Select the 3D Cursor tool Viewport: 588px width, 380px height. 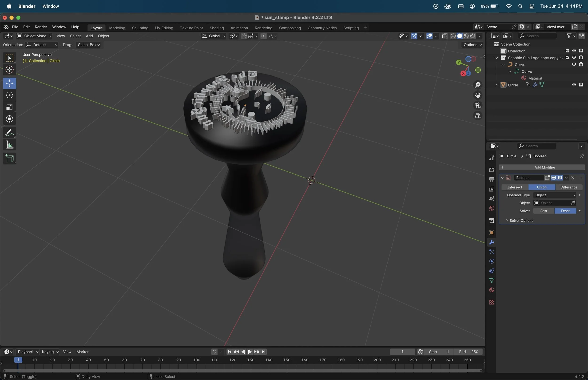tap(9, 70)
